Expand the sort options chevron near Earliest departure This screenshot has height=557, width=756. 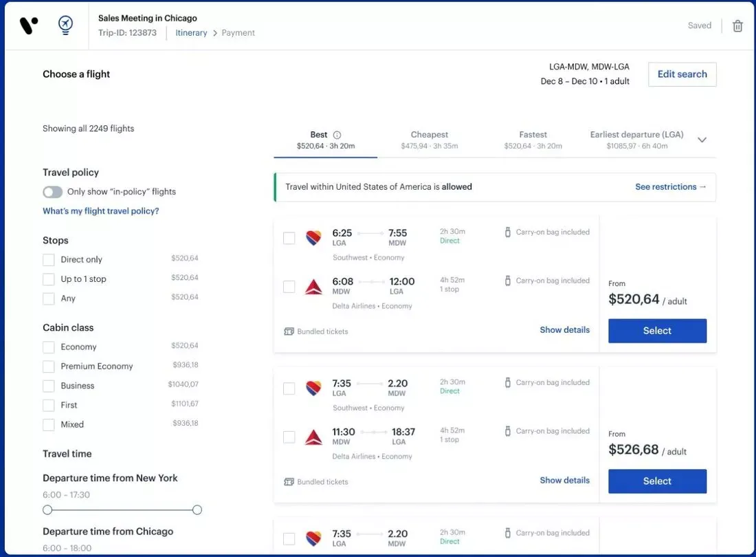[702, 139]
